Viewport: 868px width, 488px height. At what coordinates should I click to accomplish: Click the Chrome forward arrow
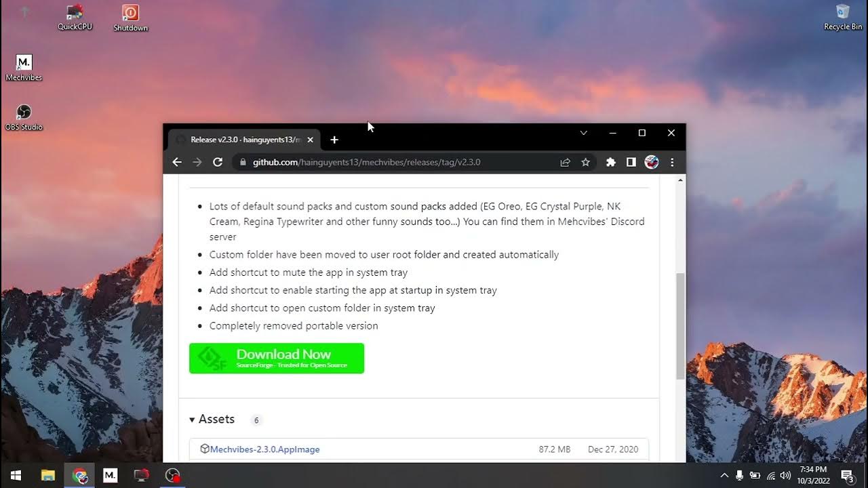pyautogui.click(x=197, y=162)
